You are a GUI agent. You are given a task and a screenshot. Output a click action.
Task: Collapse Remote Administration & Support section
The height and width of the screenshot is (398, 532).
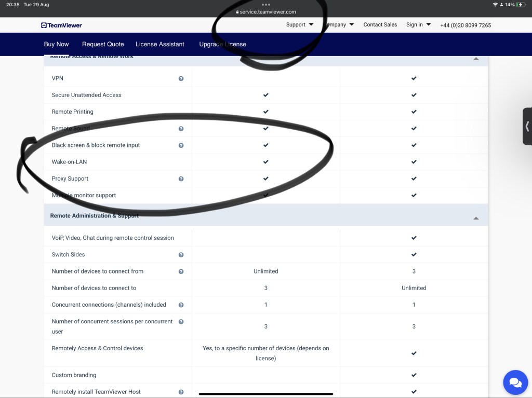point(476,218)
